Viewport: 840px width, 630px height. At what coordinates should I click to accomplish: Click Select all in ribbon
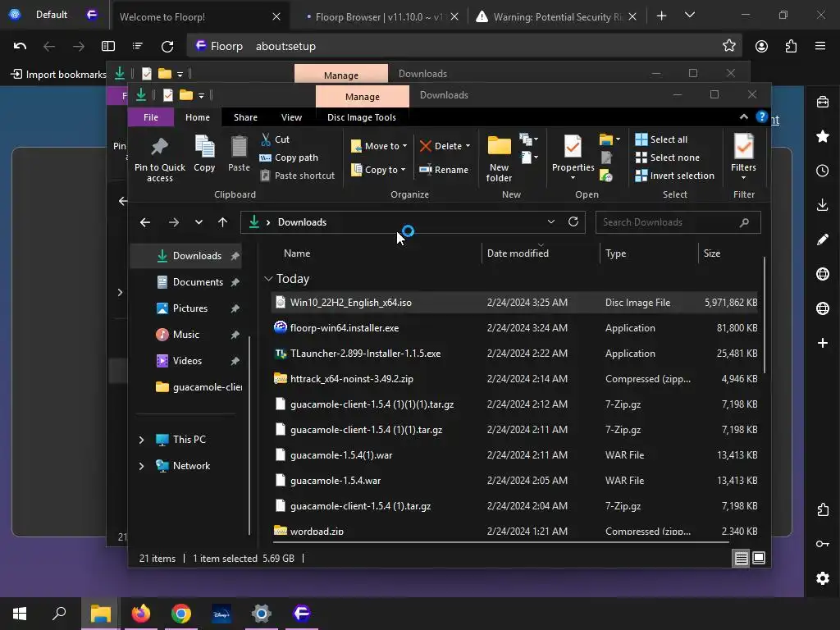pyautogui.click(x=662, y=139)
